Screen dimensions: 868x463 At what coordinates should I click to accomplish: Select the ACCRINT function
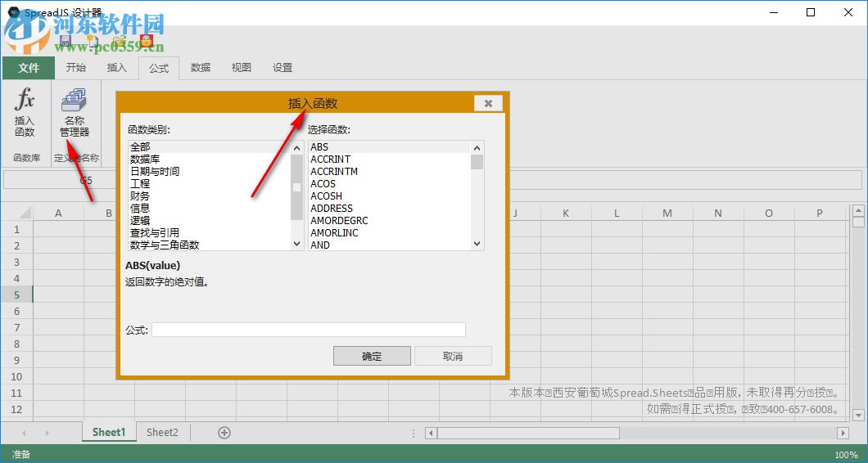pos(389,160)
